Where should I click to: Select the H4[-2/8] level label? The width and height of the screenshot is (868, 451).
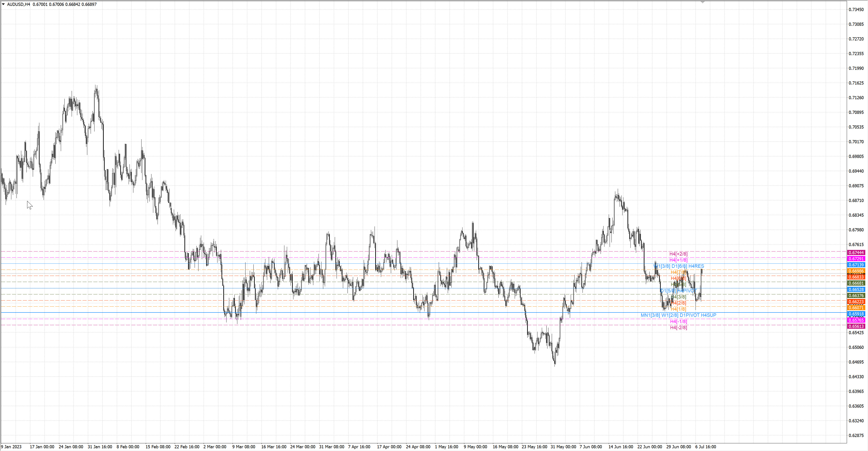[678, 327]
